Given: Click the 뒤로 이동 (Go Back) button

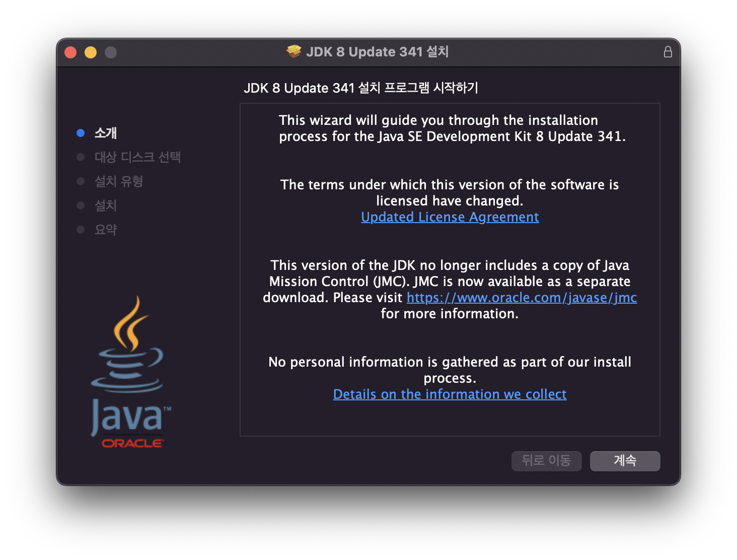Looking at the screenshot, I should point(546,461).
